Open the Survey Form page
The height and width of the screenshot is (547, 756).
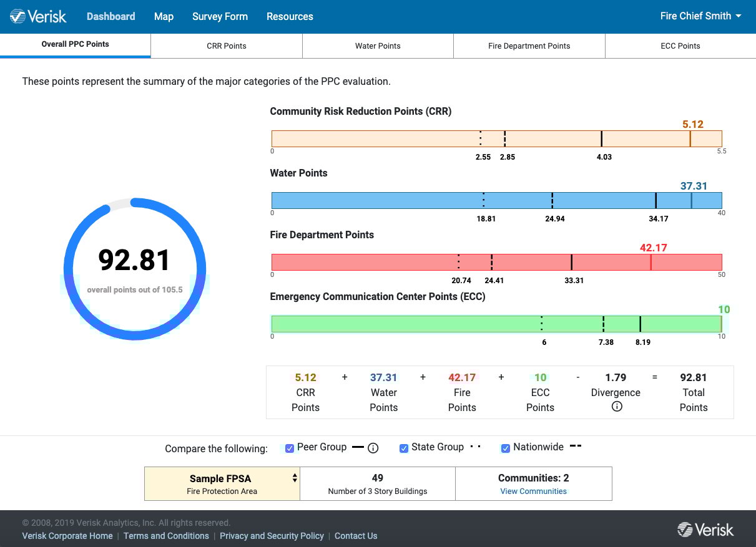tap(220, 16)
